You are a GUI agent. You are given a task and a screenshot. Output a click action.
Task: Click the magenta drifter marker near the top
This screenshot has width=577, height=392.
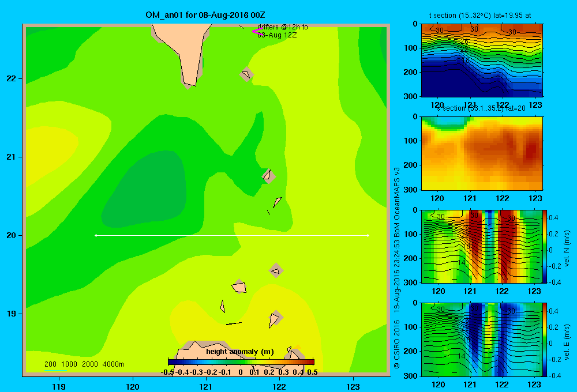(257, 31)
